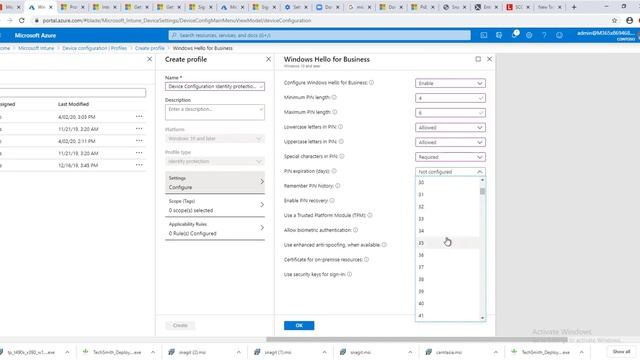Click Show all downloads button
This screenshot has width=640, height=360.
[621, 352]
